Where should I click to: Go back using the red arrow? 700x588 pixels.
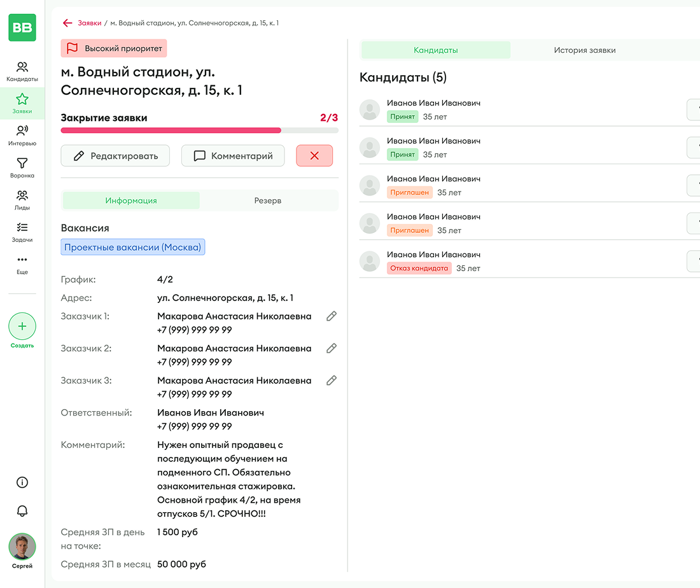pyautogui.click(x=67, y=23)
